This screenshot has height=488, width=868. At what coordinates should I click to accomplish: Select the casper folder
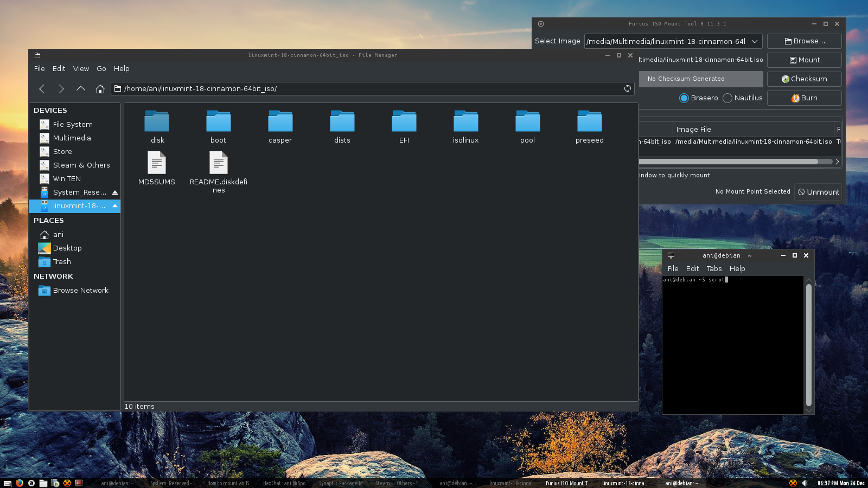coord(280,127)
